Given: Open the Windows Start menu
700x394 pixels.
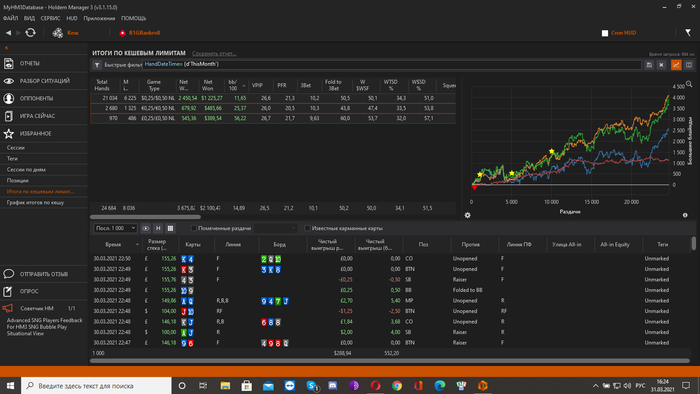Looking at the screenshot, I should click(10, 386).
